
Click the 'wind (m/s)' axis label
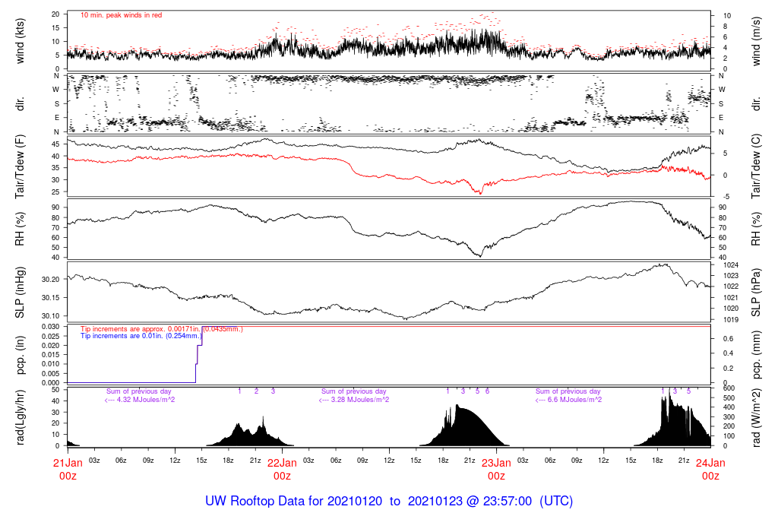point(756,41)
